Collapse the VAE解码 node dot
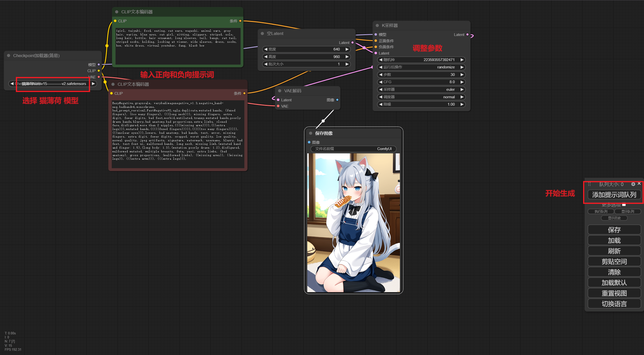This screenshot has width=644, height=355. click(x=280, y=91)
